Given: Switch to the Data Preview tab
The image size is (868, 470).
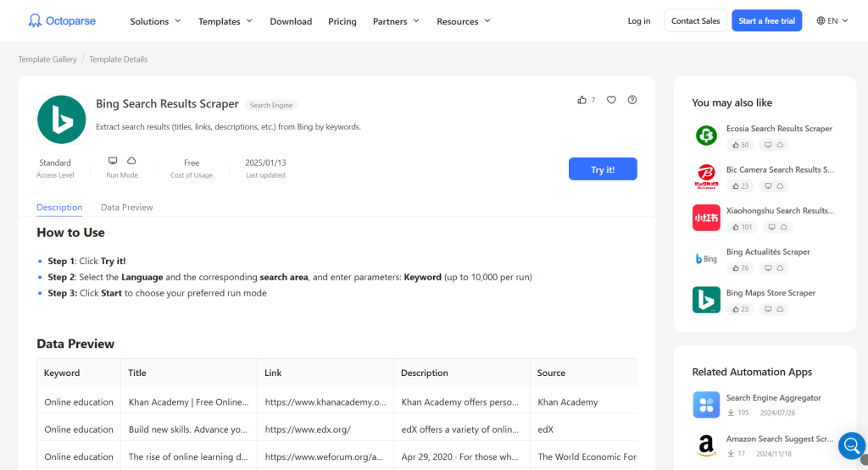Looking at the screenshot, I should coord(126,207).
